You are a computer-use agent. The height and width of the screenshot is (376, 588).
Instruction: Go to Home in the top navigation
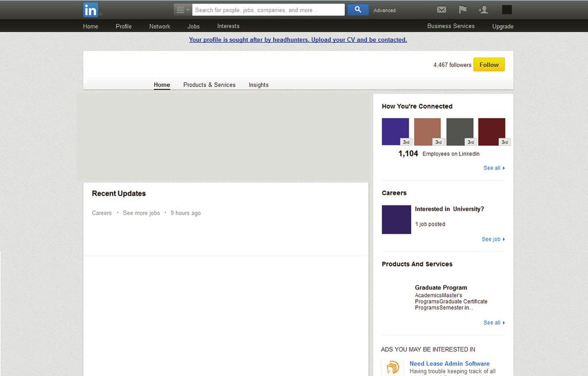coord(90,26)
